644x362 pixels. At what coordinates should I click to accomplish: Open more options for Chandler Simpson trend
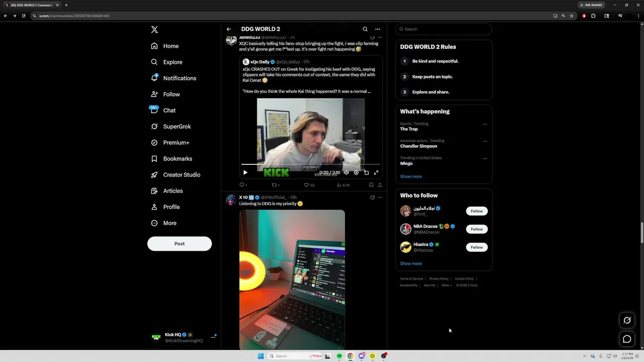click(485, 141)
